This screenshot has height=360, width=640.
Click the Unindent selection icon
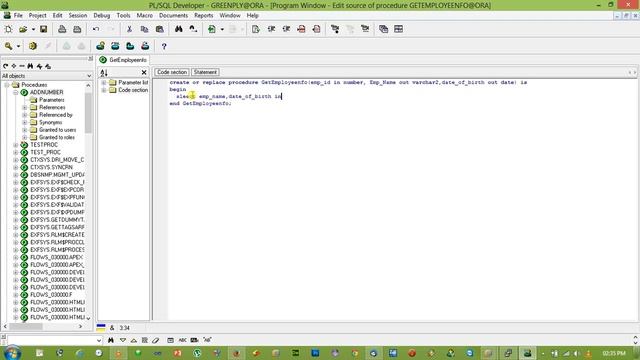(286, 29)
